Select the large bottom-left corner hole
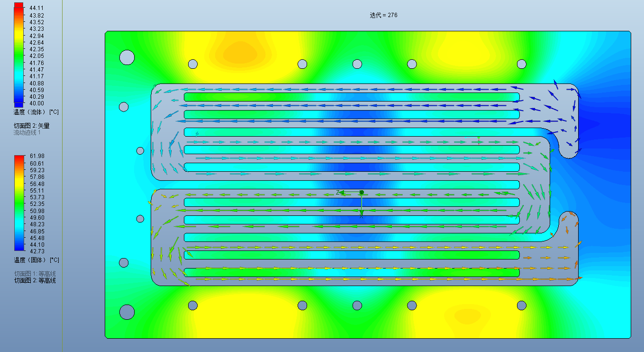This screenshot has height=352, width=644. (x=127, y=312)
